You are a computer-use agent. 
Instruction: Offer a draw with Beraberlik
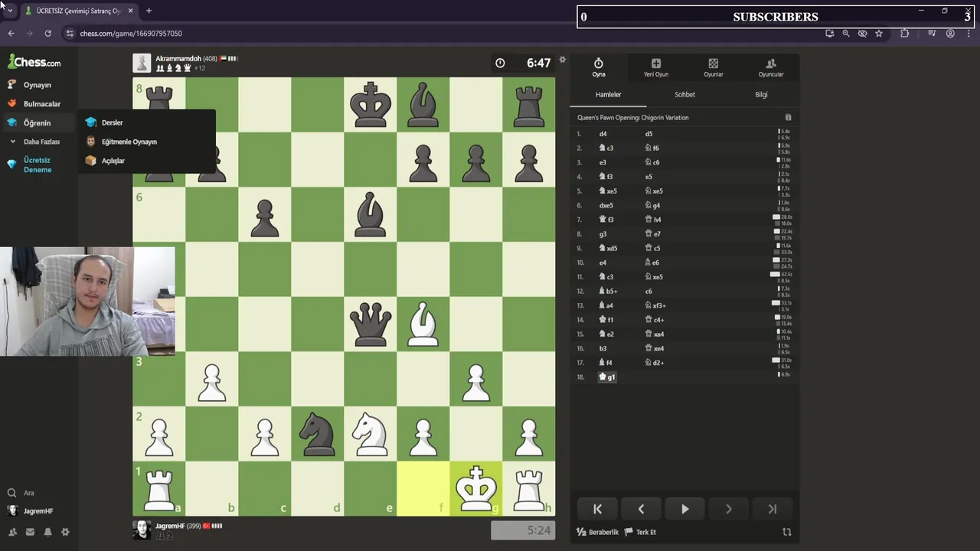597,532
